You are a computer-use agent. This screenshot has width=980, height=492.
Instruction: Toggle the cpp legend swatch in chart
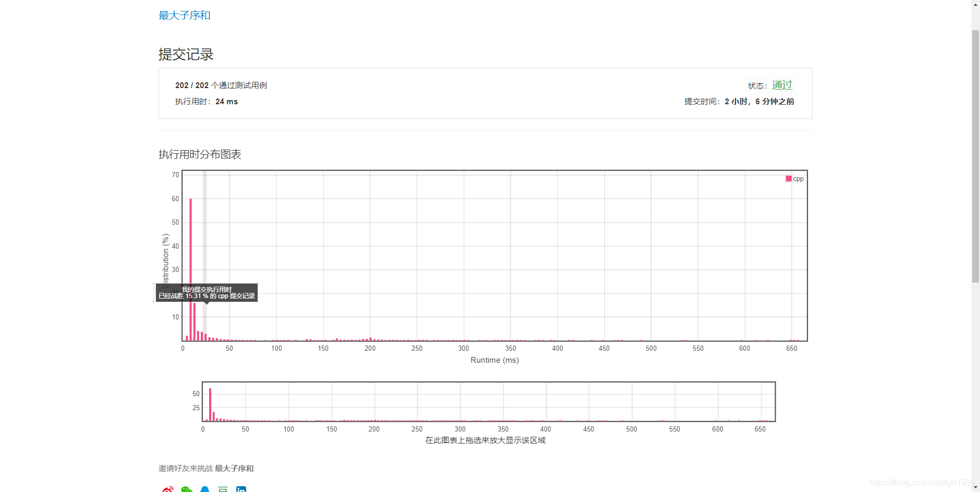click(x=789, y=178)
